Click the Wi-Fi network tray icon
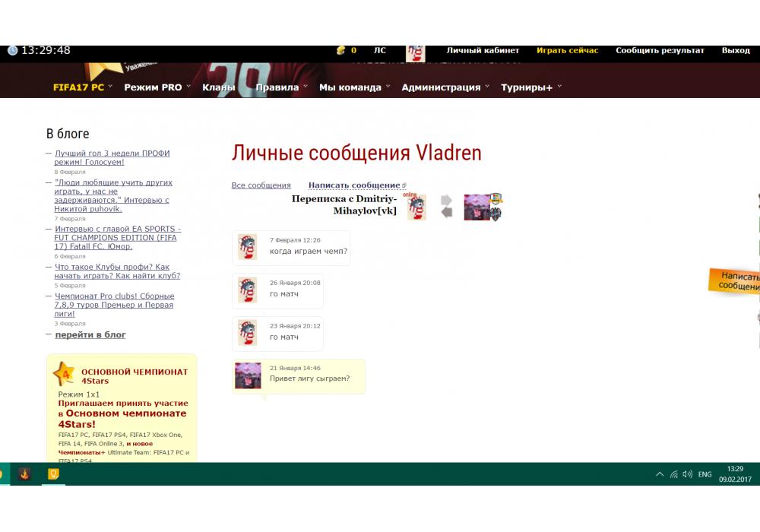 pos(673,474)
